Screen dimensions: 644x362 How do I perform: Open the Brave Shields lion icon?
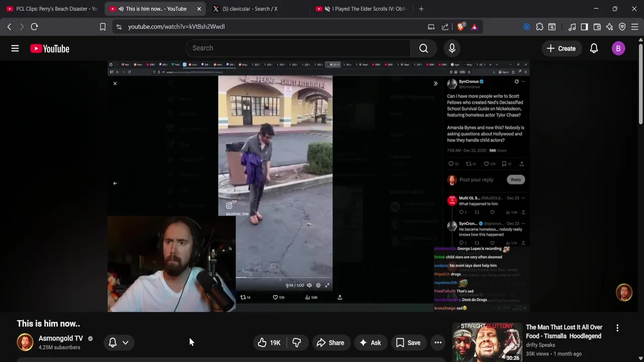(x=460, y=27)
